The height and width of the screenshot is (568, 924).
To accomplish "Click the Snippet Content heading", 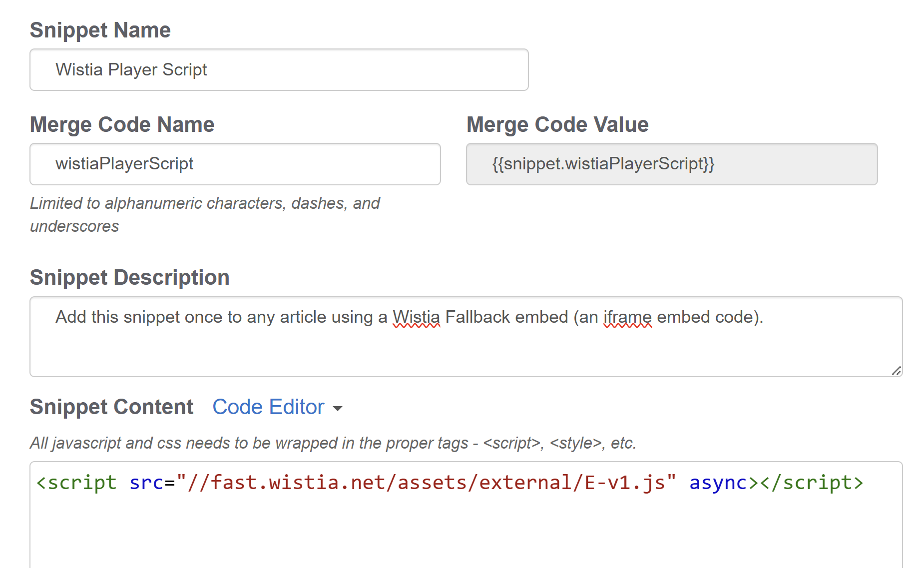I will click(111, 407).
